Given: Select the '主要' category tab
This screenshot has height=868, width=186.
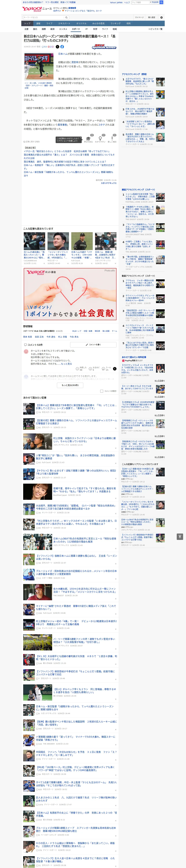Looking at the screenshot, I should point(26,29).
